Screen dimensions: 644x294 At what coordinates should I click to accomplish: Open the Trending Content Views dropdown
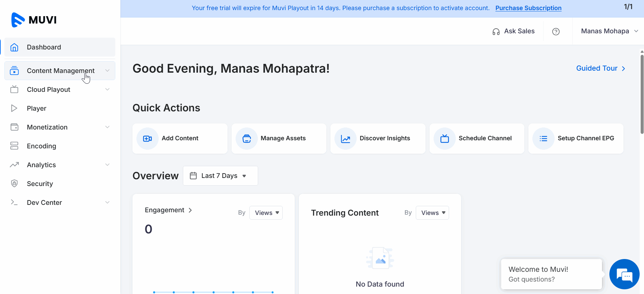(432, 213)
